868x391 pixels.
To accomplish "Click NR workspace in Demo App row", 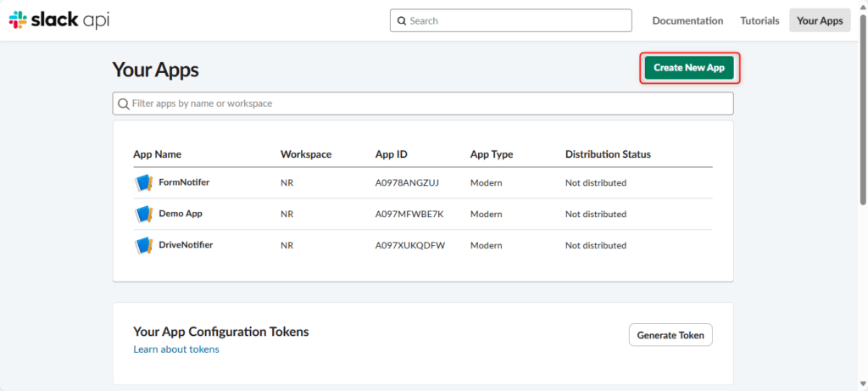I will click(287, 215).
